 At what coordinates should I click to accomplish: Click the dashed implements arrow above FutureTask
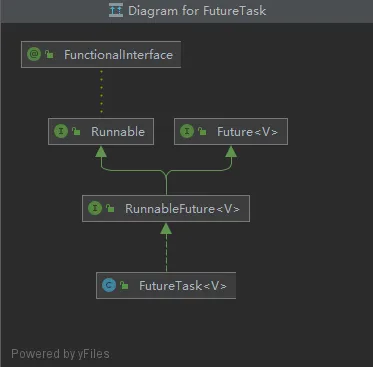tap(166, 247)
